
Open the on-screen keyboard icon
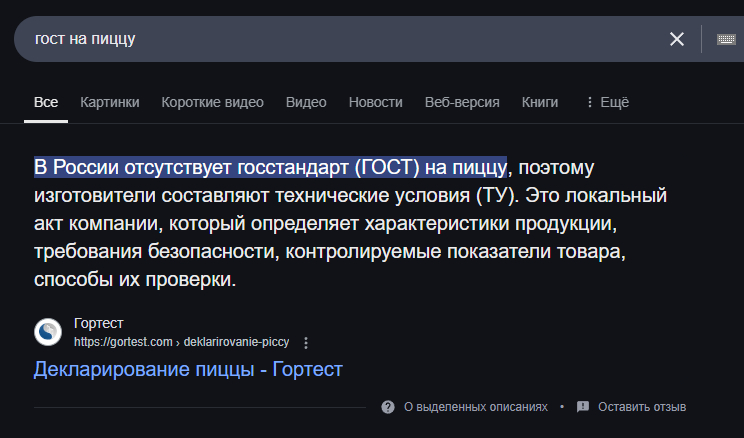[727, 39]
